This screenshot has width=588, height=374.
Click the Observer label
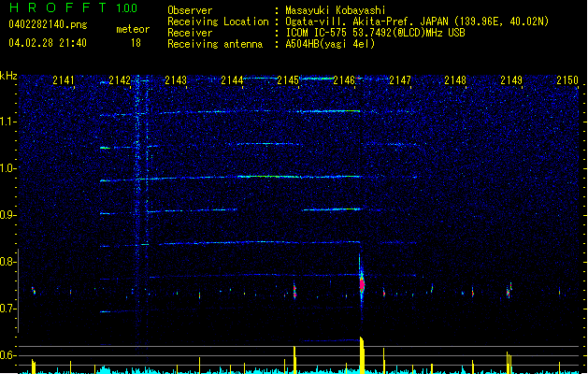point(190,10)
